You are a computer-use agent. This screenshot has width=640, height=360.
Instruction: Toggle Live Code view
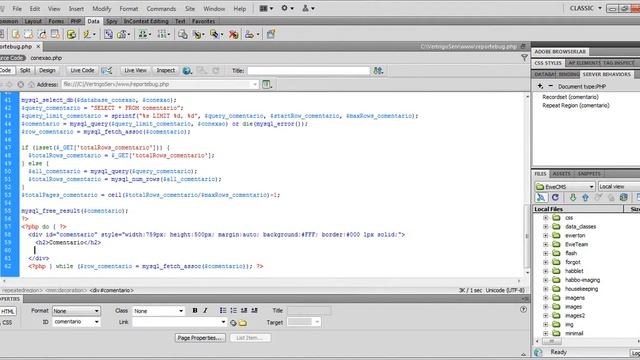coord(82,71)
